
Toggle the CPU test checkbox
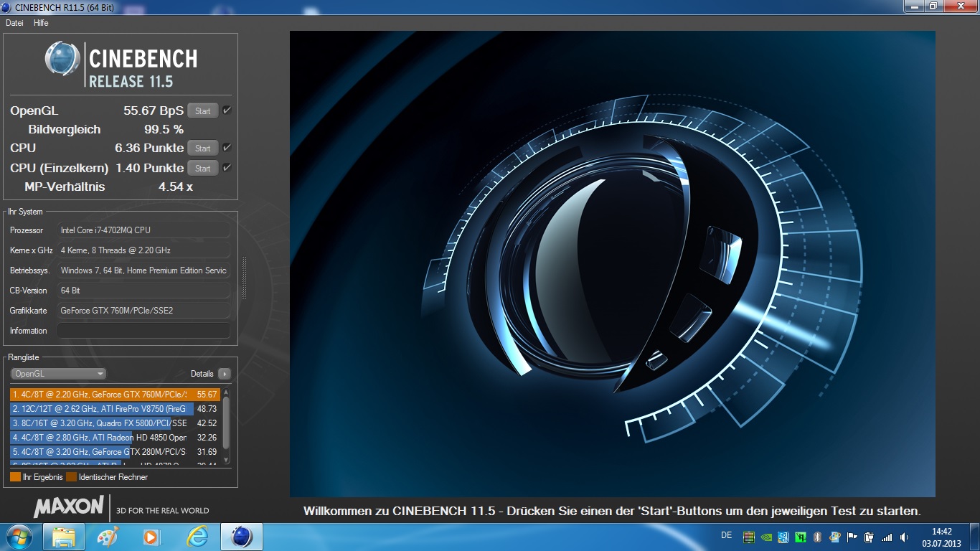pyautogui.click(x=227, y=148)
